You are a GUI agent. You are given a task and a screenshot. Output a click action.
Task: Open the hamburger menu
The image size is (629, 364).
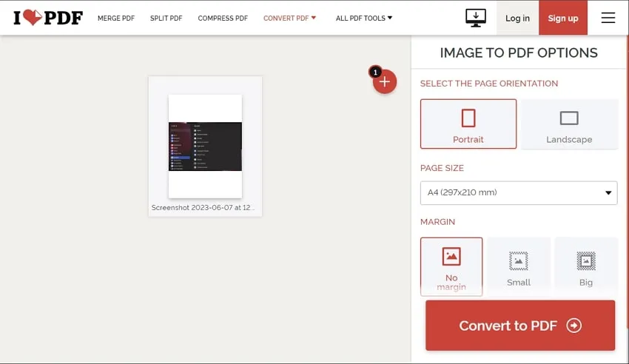(x=608, y=18)
